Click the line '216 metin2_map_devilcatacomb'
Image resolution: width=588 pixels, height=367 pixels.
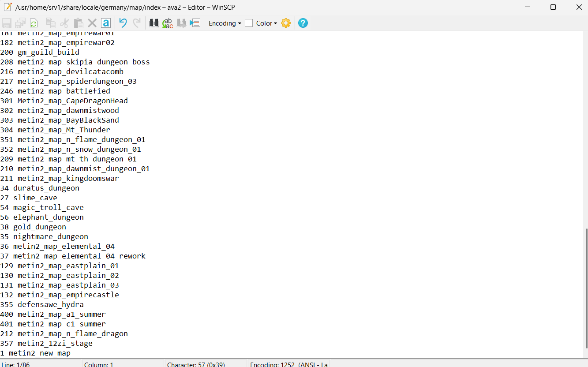(x=62, y=71)
